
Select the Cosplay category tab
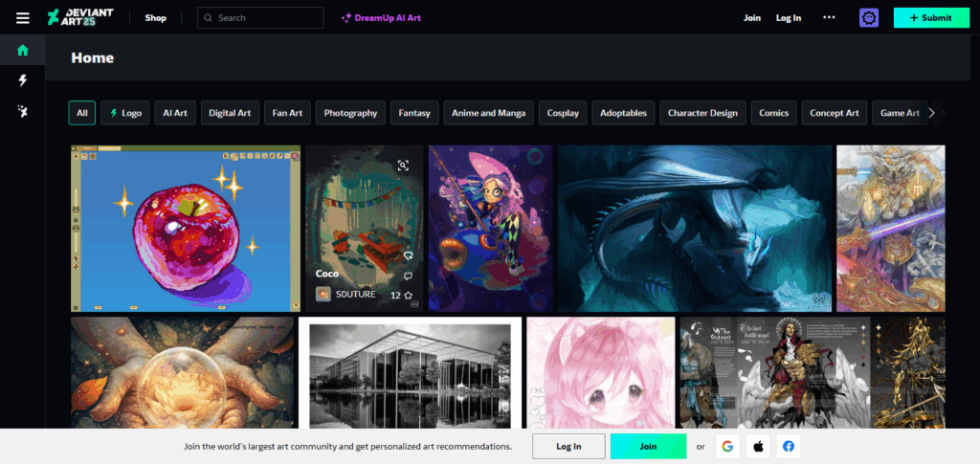[563, 113]
